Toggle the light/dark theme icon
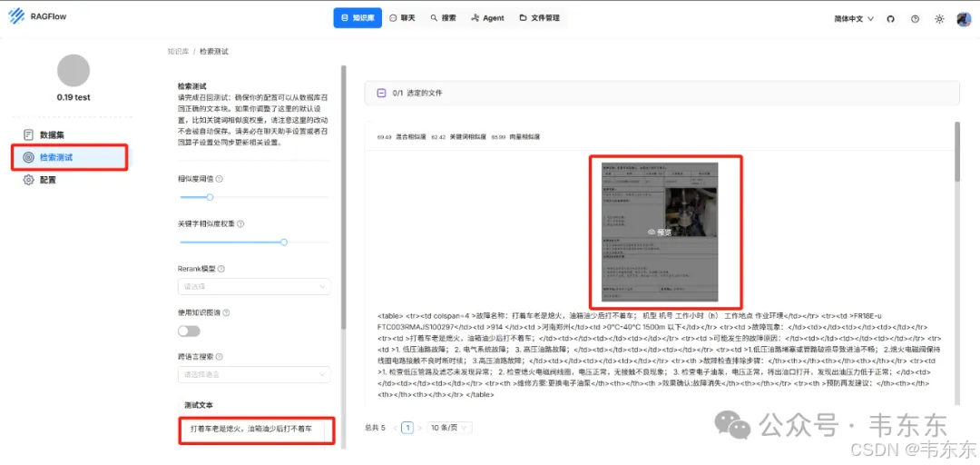The width and height of the screenshot is (980, 465). [939, 19]
